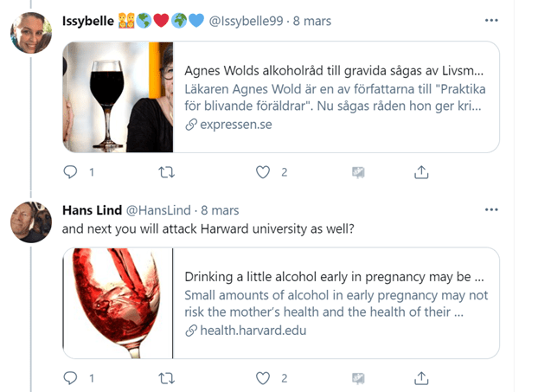538x392 pixels.
Task: Like Issybelle's tweet
Action: pyautogui.click(x=264, y=172)
